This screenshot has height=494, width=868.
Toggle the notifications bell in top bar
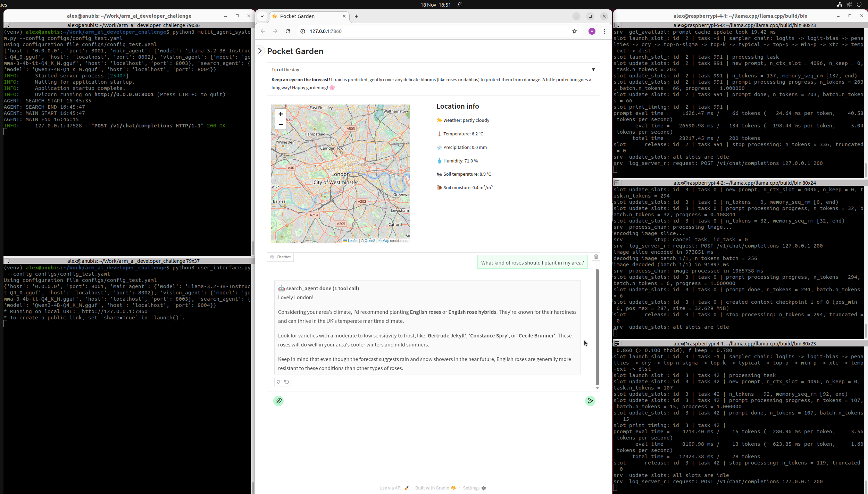[460, 5]
